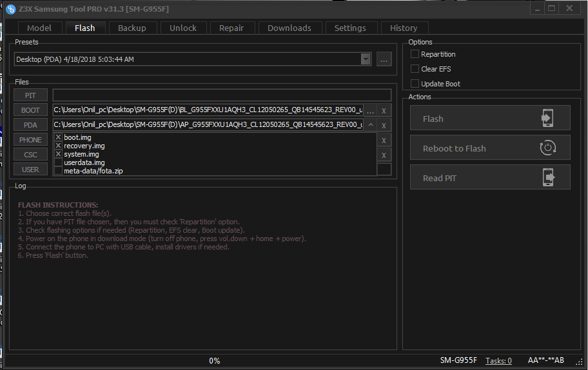The height and width of the screenshot is (370, 588).
Task: Open the Tasks: 0 link
Action: click(498, 360)
